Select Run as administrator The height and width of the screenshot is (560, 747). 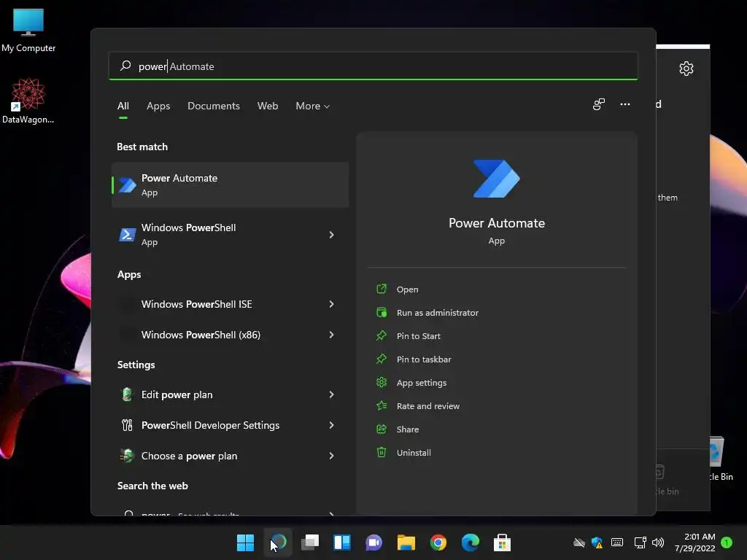[438, 312]
